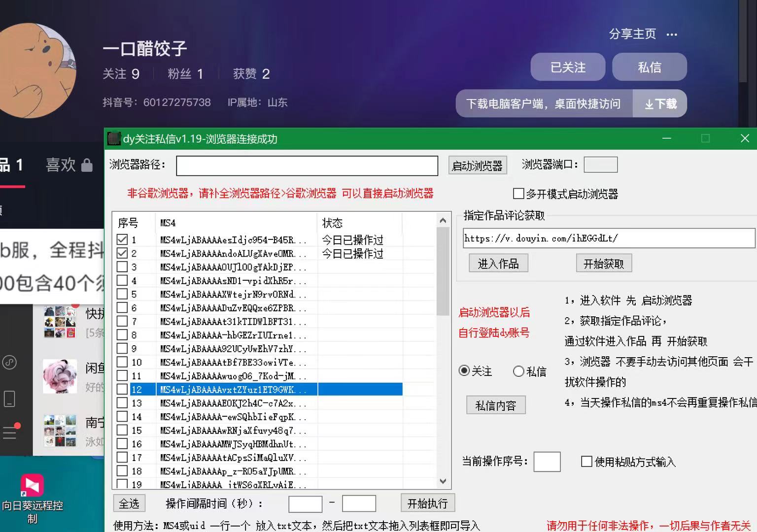The width and height of the screenshot is (757, 532).
Task: Check the checkbox for row 5
Action: point(122,294)
